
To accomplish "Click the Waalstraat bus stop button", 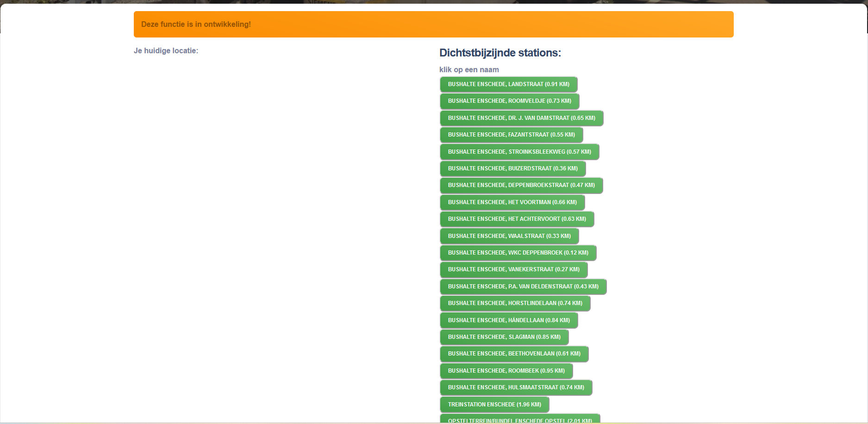I will (509, 236).
